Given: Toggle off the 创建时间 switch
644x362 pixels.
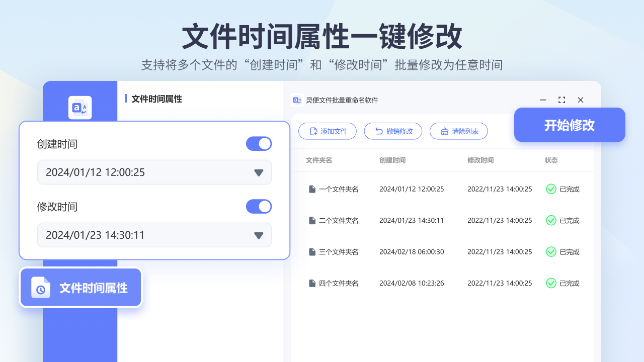Looking at the screenshot, I should click(x=259, y=144).
